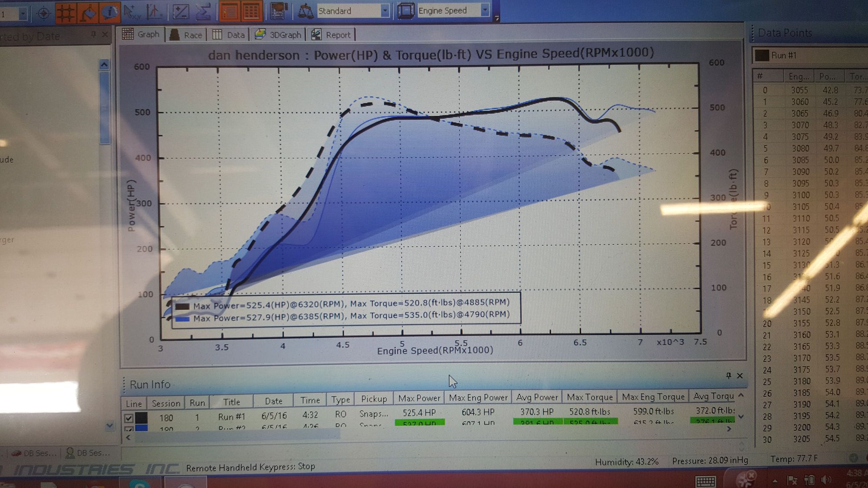Click the Windows taskbar on-screen keyboard icon
The width and height of the screenshot is (868, 488).
coord(705,481)
